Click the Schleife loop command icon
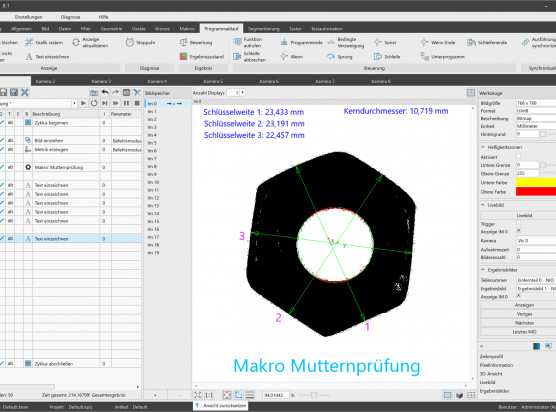Screen dimensions: 556x412 click(x=378, y=56)
